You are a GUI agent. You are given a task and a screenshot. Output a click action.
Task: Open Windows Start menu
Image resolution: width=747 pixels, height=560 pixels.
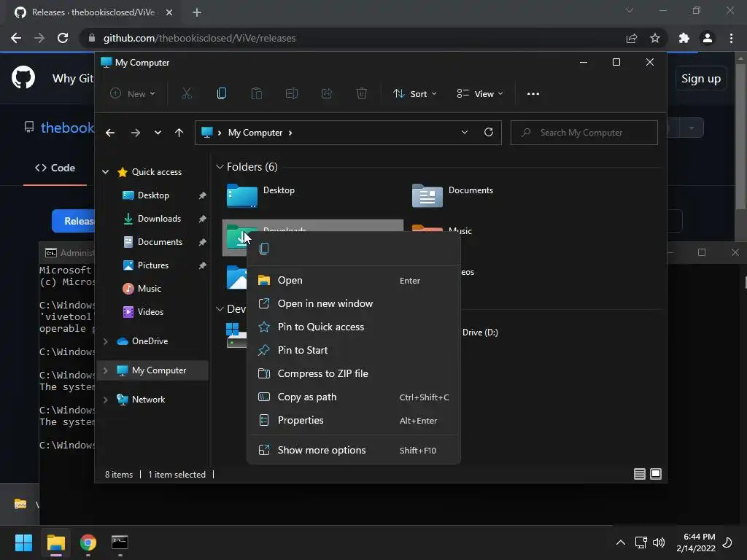[23, 542]
